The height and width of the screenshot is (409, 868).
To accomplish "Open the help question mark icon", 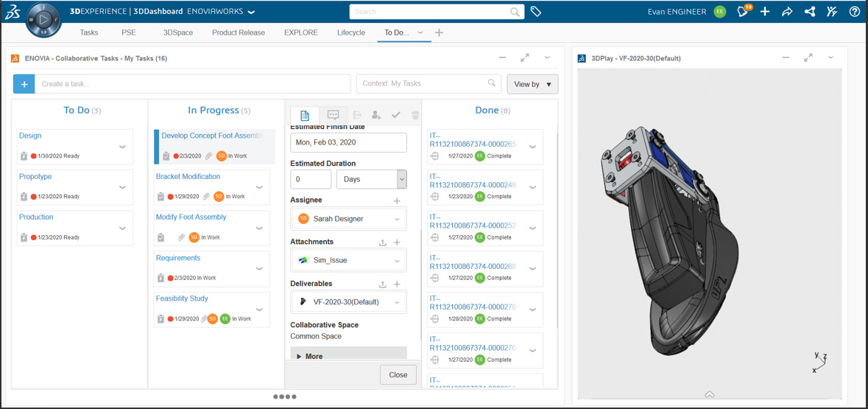I will click(x=854, y=12).
